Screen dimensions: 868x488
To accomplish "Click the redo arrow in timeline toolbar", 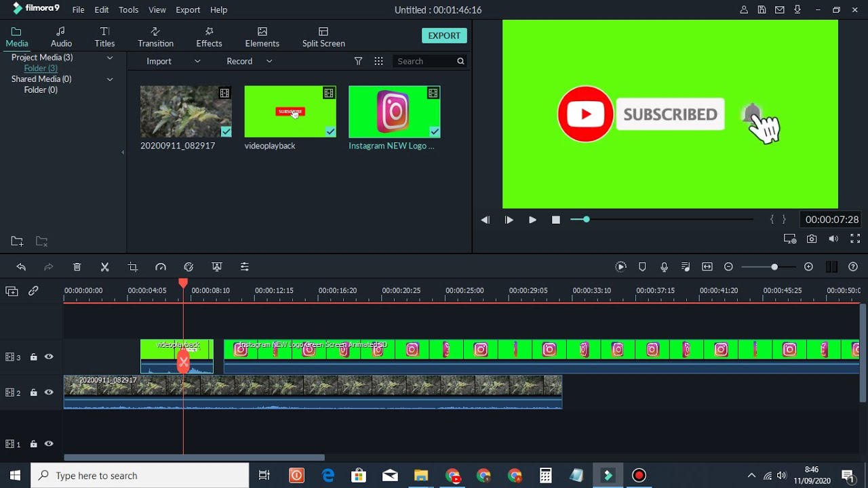I will [x=49, y=267].
